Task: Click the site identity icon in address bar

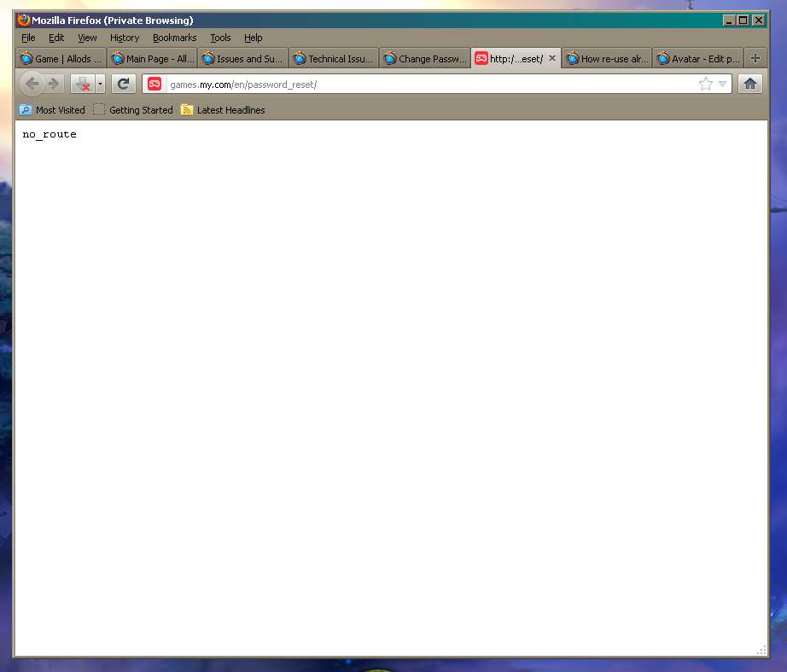Action: [x=154, y=84]
